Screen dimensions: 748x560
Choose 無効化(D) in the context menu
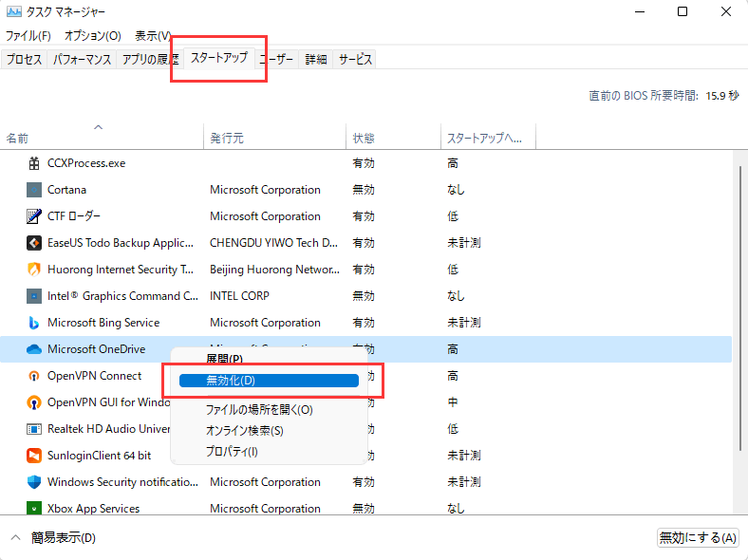click(x=269, y=381)
